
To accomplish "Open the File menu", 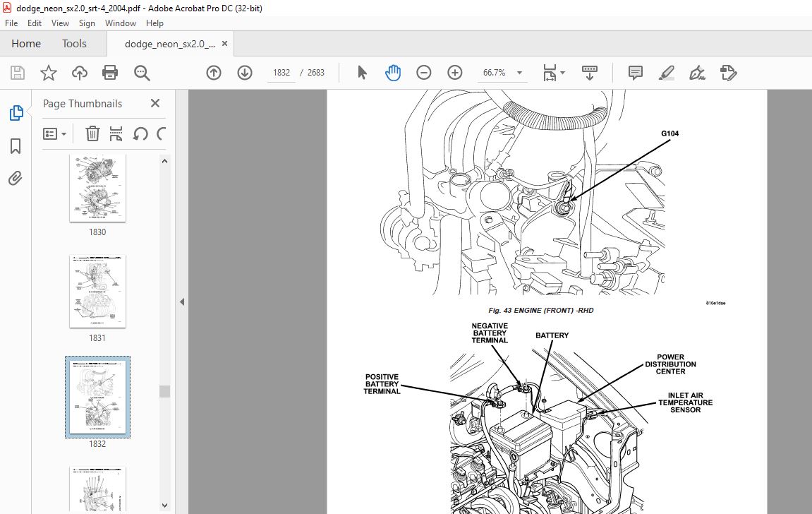I will coord(11,23).
